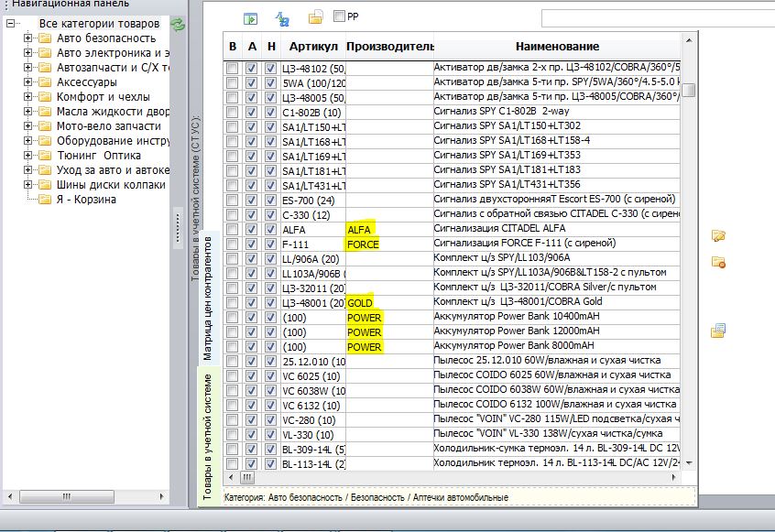775x532 pixels.
Task: Click the A column header
Action: point(252,47)
